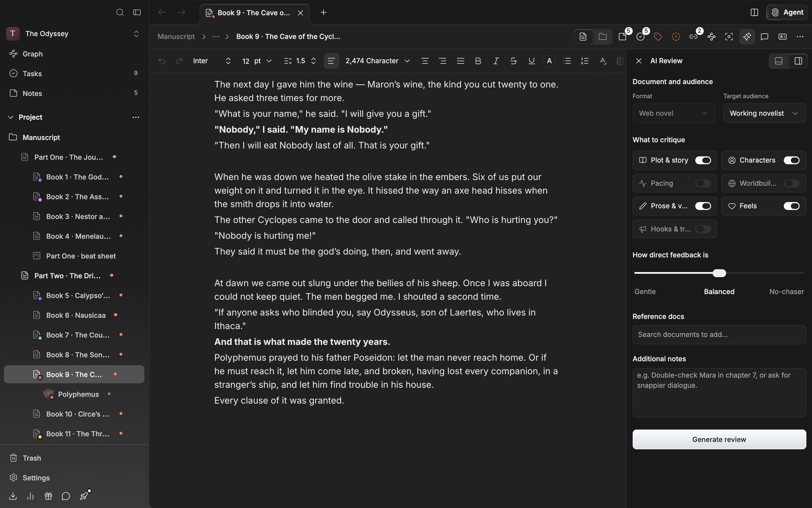812x508 pixels.
Task: Switch to folder view mode
Action: pyautogui.click(x=603, y=37)
